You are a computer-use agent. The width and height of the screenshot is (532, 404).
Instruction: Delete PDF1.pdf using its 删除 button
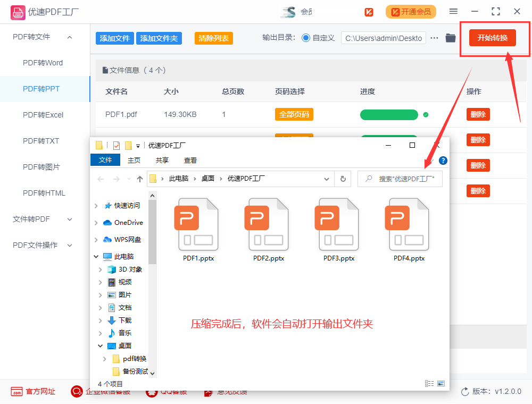pyautogui.click(x=478, y=115)
